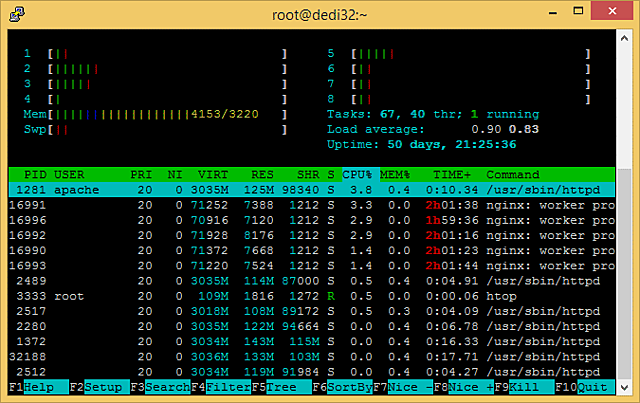Screen dimensions: 640x403
Task: Click the CPU 1 usage meter
Action: [156, 53]
